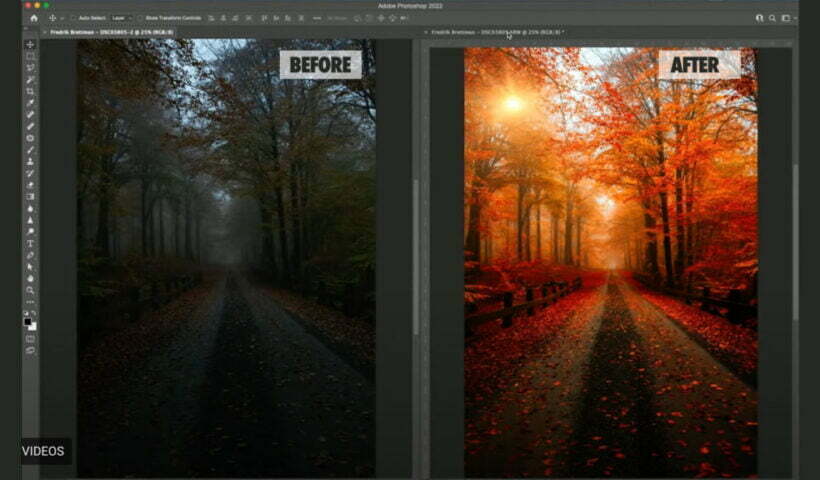Image resolution: width=820 pixels, height=480 pixels.
Task: Select the Lasso tool
Action: [30, 68]
